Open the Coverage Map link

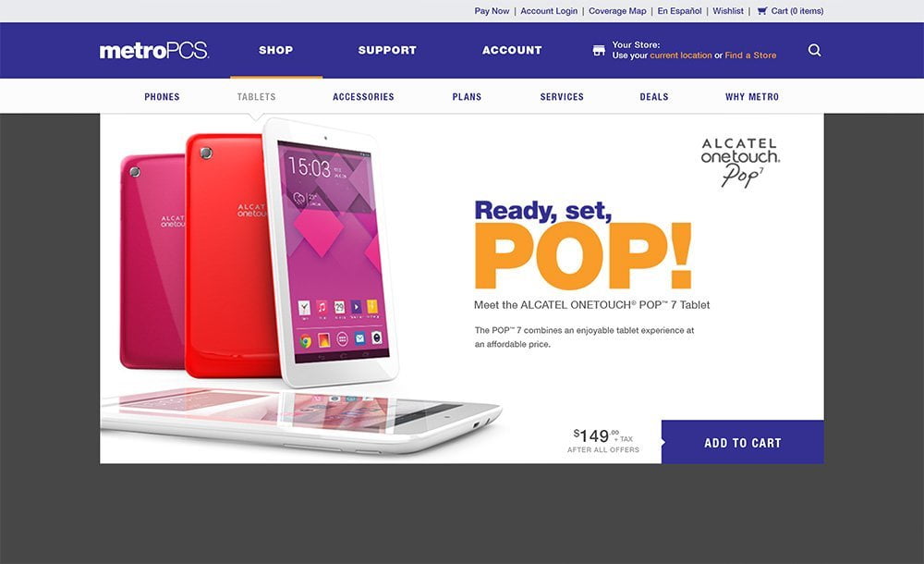(617, 10)
